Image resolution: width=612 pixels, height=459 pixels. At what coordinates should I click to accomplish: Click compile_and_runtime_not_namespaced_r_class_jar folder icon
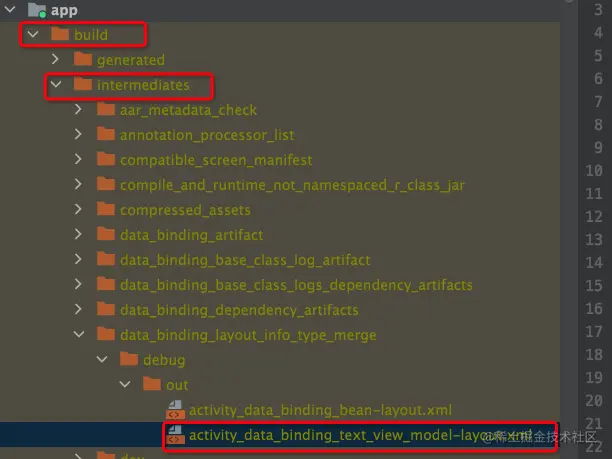coord(106,183)
